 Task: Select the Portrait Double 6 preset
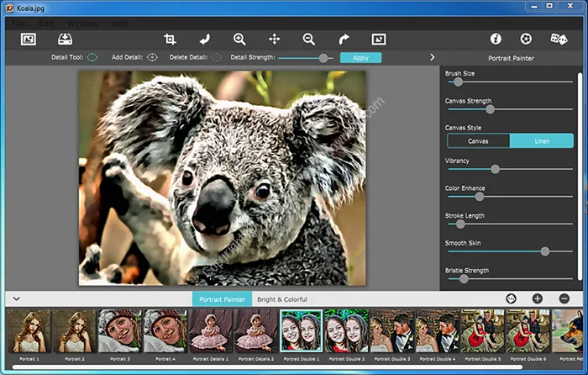click(528, 331)
